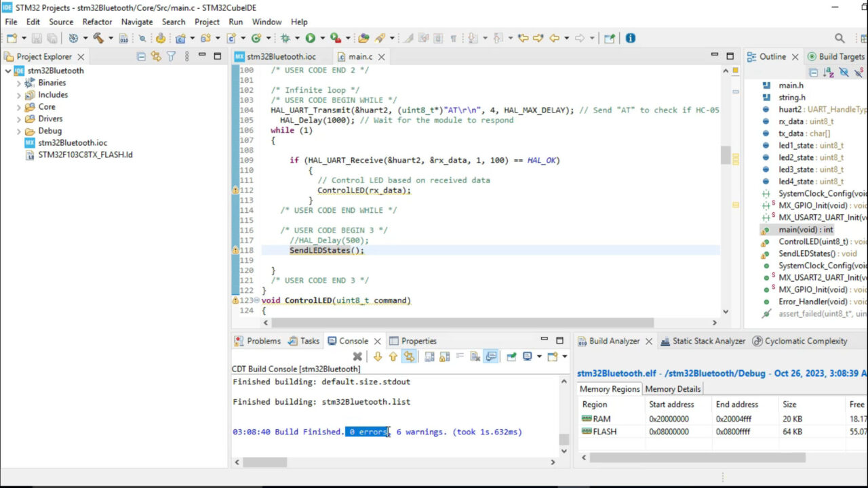Image resolution: width=868 pixels, height=488 pixels.
Task: Click the RAM row in Memory Regions
Action: point(723,419)
